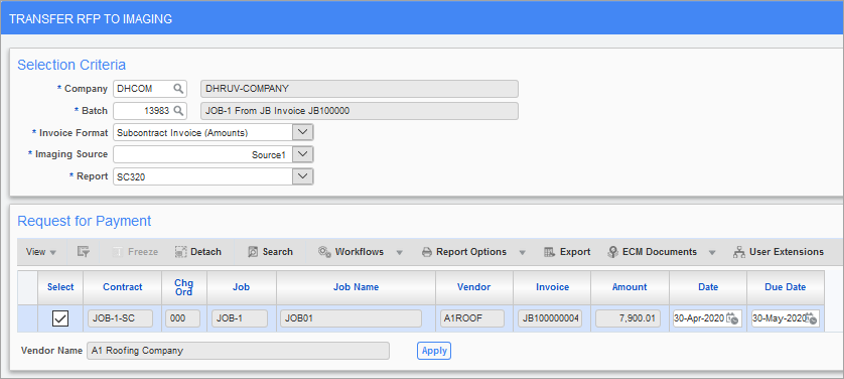Click the Vendor cell A1ROOF
The height and width of the screenshot is (379, 844).
[472, 319]
